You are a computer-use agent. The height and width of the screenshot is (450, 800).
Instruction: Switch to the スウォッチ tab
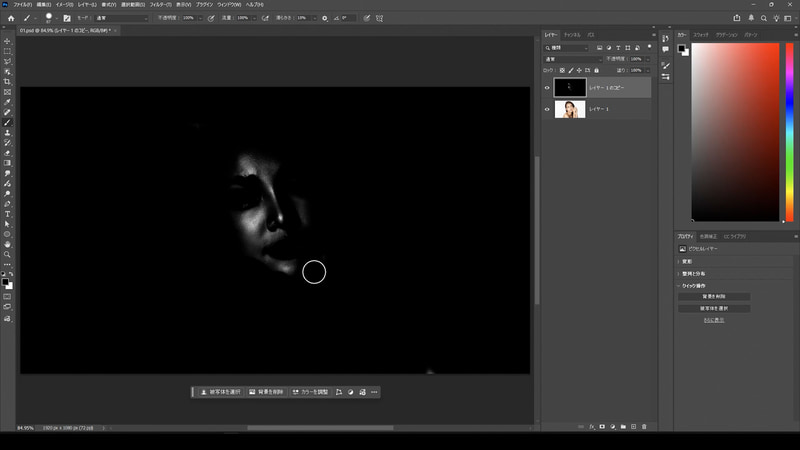pos(701,35)
